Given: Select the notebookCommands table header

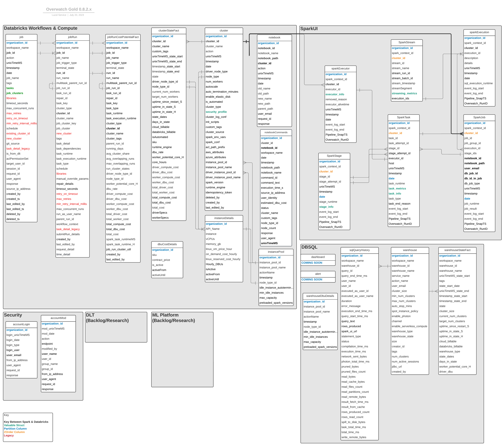Looking at the screenshot, I should (x=276, y=132).
